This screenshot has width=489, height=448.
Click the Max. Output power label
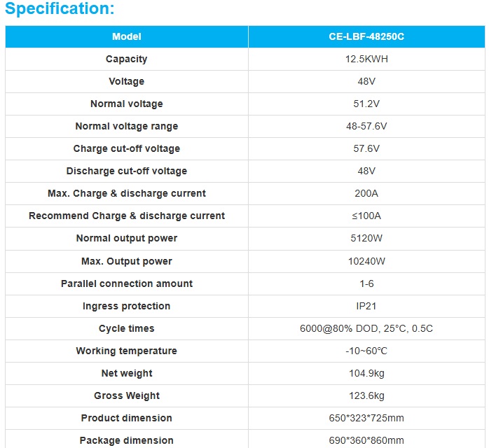pos(126,261)
